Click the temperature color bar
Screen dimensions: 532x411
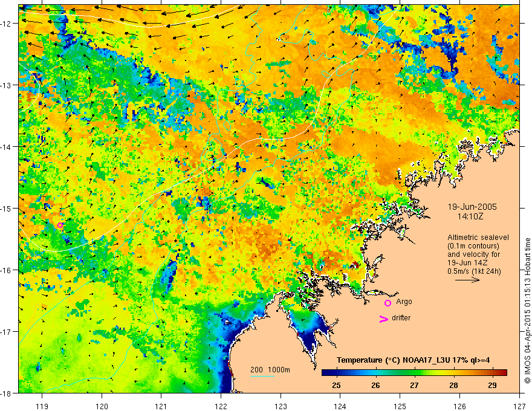pyautogui.click(x=414, y=372)
